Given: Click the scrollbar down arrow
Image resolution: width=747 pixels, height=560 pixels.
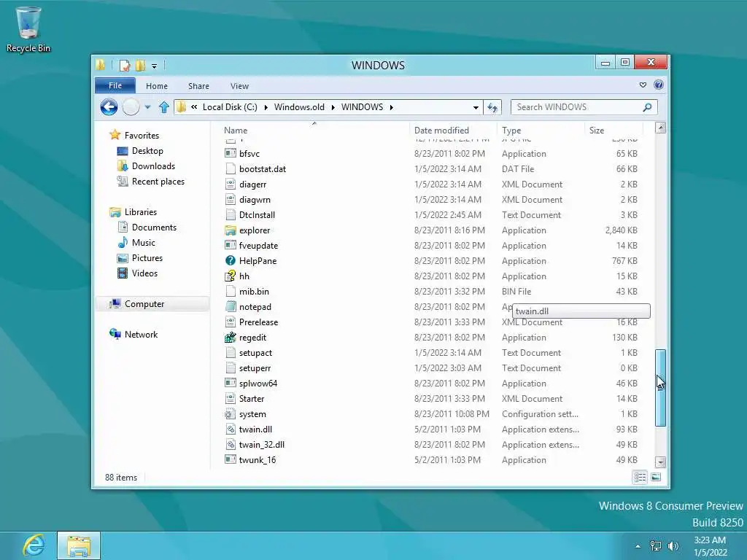Looking at the screenshot, I should [x=660, y=462].
